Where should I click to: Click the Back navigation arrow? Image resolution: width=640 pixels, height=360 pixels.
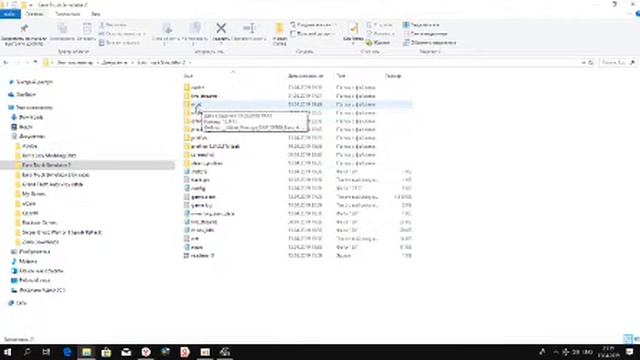[x=6, y=62]
